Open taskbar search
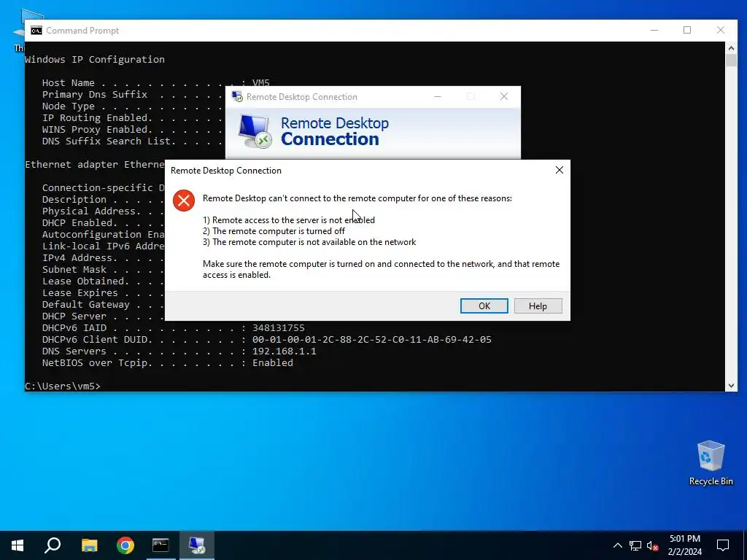Screen dimensions: 747x560 53,545
